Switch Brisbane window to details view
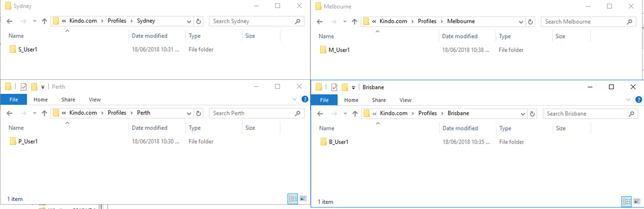The width and height of the screenshot is (644, 209). coord(626,201)
